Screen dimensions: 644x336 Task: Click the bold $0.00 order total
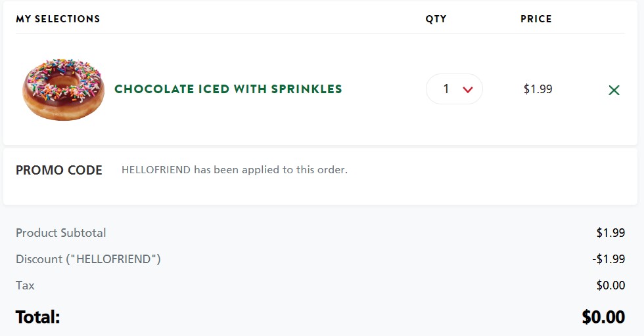click(x=603, y=318)
